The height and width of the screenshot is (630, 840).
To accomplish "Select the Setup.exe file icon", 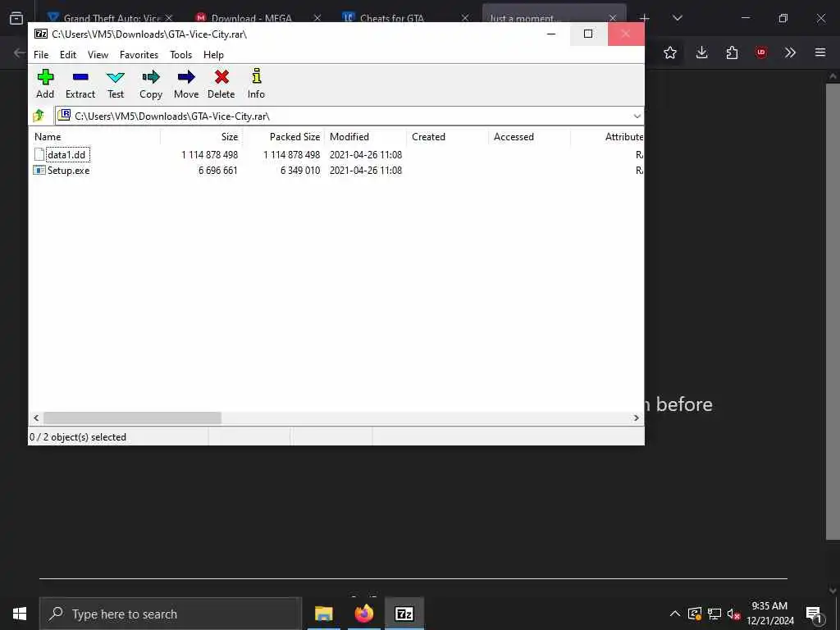I will (x=39, y=171).
